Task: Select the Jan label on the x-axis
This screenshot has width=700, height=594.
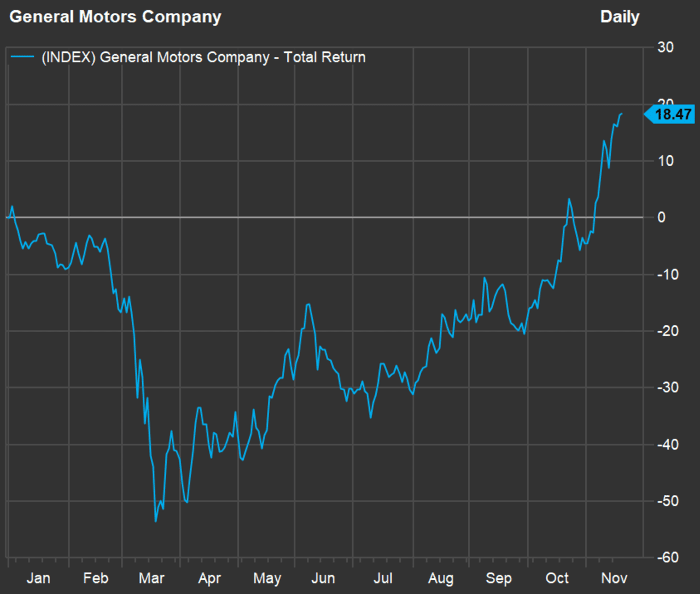Action: click(38, 578)
